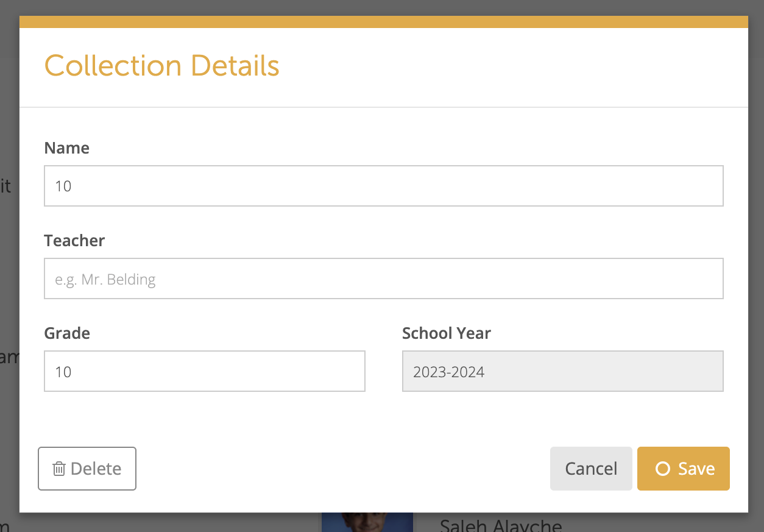764x532 pixels.
Task: Click the Collection Details heading
Action: pos(162,66)
